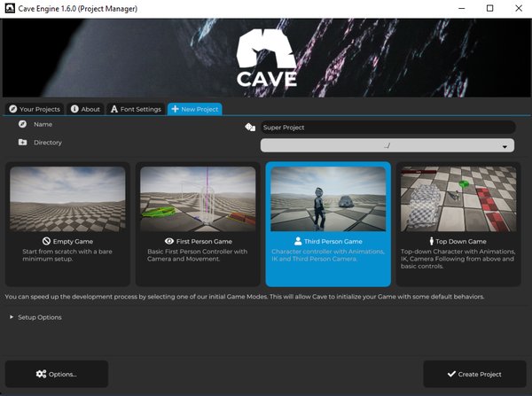Minimize the Project Manager window
Image resolution: width=532 pixels, height=396 pixels.
coord(462,8)
